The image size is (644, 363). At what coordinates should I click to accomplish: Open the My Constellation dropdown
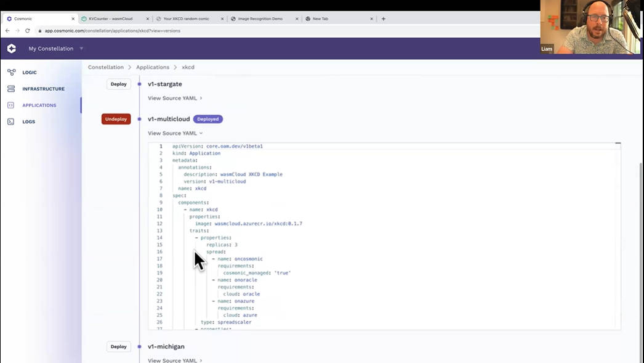pyautogui.click(x=56, y=49)
